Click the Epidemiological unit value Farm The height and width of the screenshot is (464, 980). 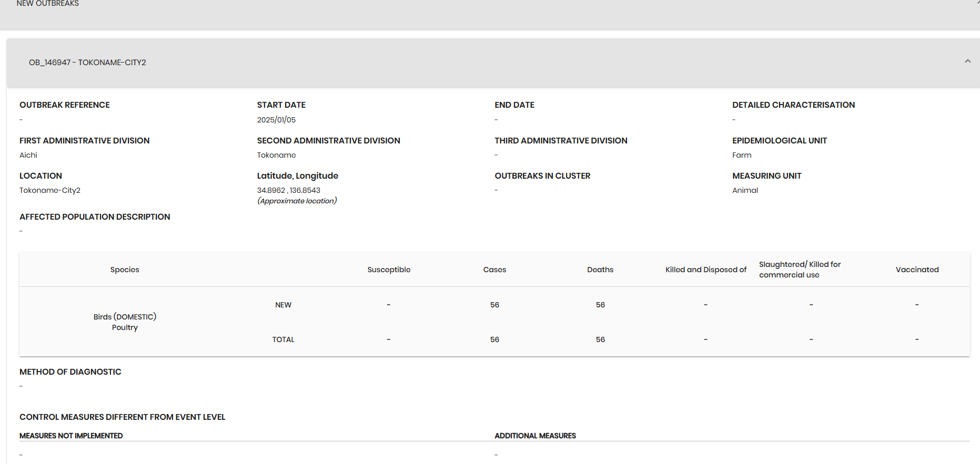pos(742,155)
